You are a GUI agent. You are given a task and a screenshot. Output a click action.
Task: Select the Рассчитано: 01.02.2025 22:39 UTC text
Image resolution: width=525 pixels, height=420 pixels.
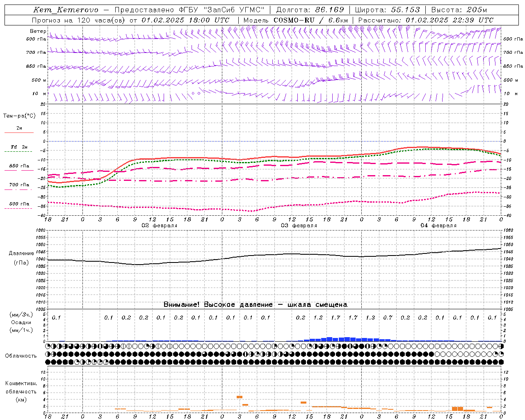pos(426,20)
